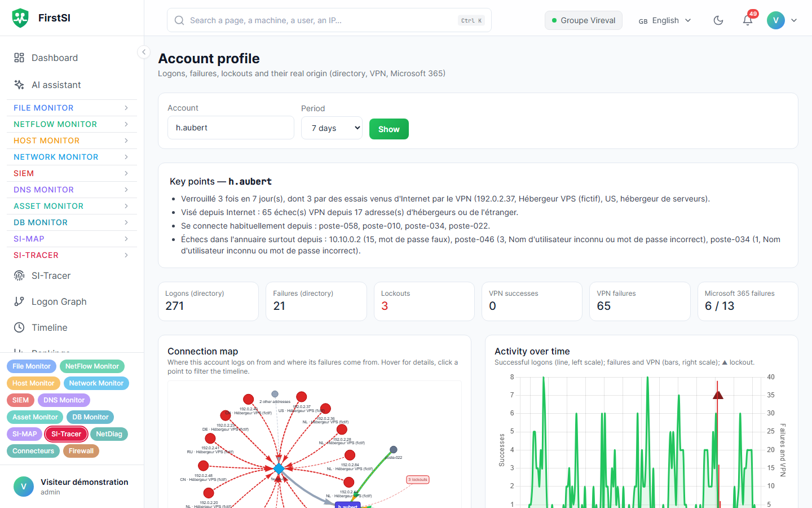
Task: Open the AI assistant sparkle icon
Action: (x=19, y=85)
